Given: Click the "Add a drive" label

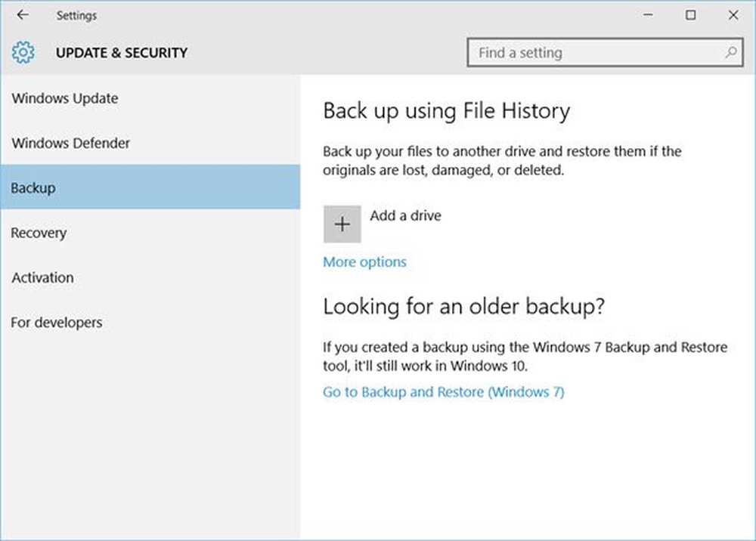Looking at the screenshot, I should [x=405, y=215].
